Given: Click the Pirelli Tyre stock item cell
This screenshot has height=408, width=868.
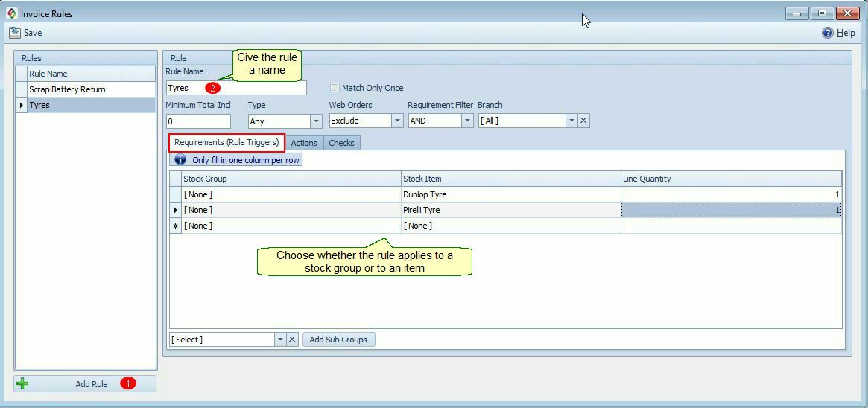Looking at the screenshot, I should [511, 210].
